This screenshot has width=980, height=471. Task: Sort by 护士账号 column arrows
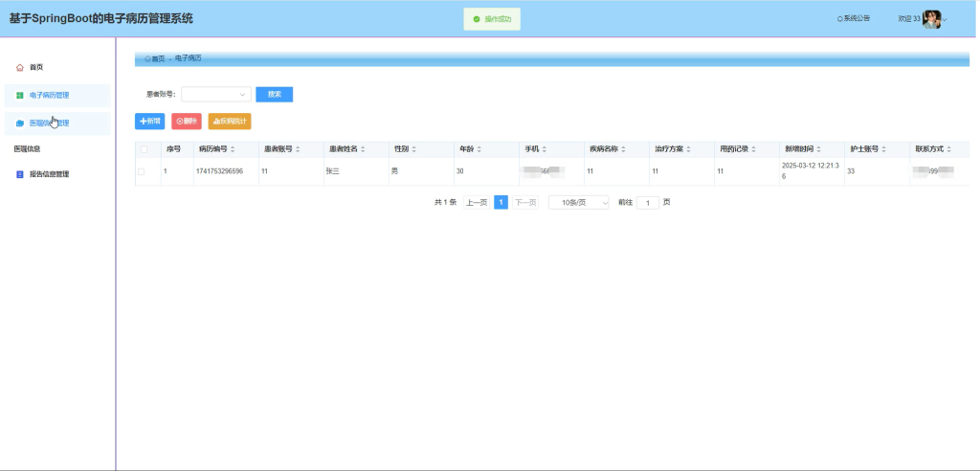click(x=883, y=149)
